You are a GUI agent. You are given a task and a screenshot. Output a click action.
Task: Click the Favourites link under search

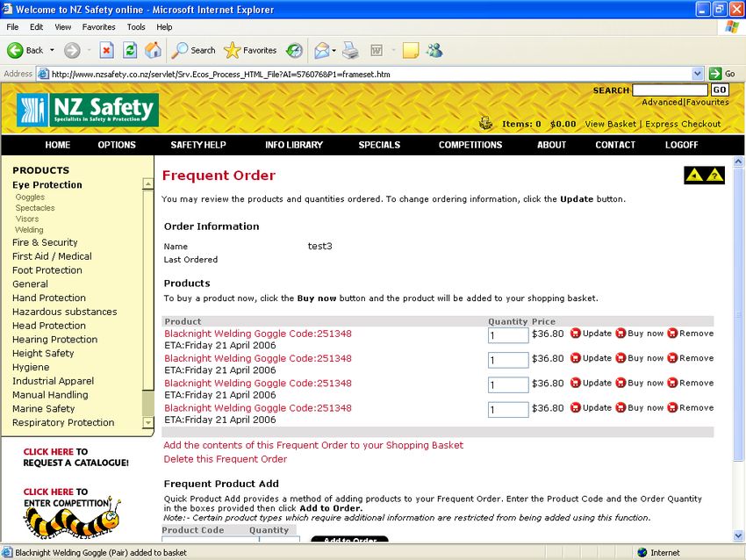tap(707, 102)
